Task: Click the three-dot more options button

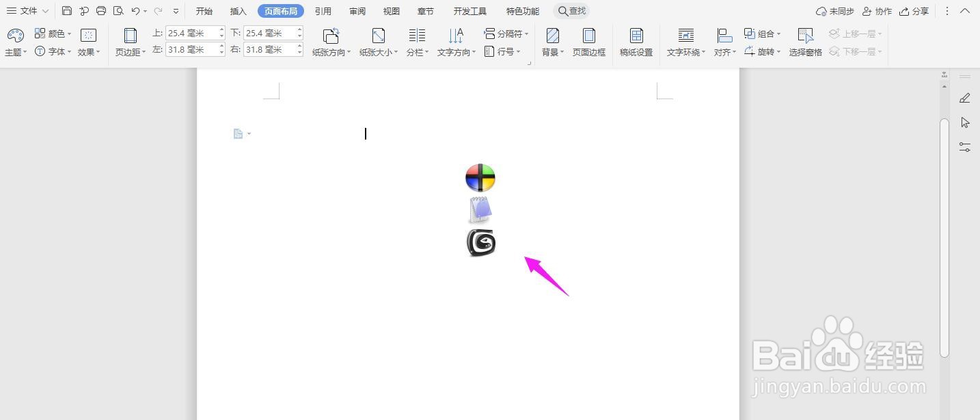Action: (947, 11)
